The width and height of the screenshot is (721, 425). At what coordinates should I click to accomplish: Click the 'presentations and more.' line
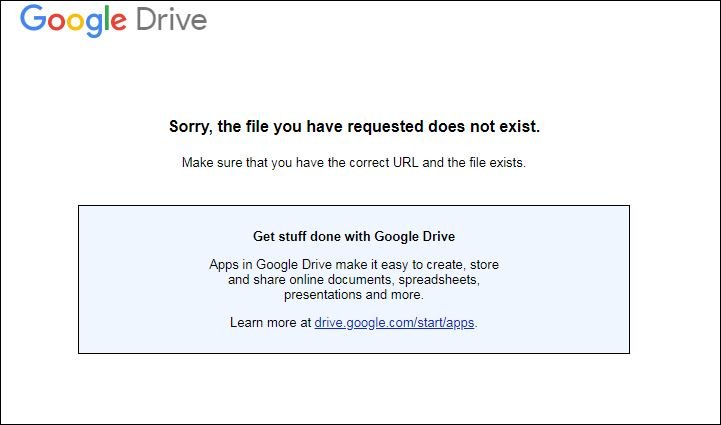coord(354,294)
